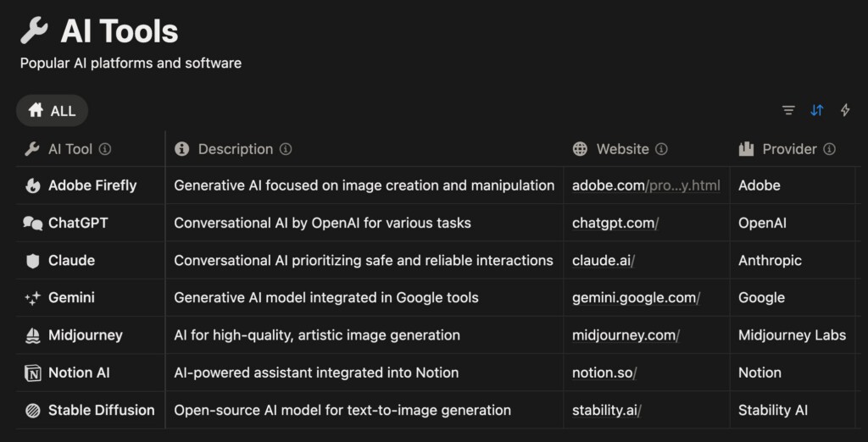Click the globe icon in Website header
Viewport: 868px width, 442px height.
580,149
